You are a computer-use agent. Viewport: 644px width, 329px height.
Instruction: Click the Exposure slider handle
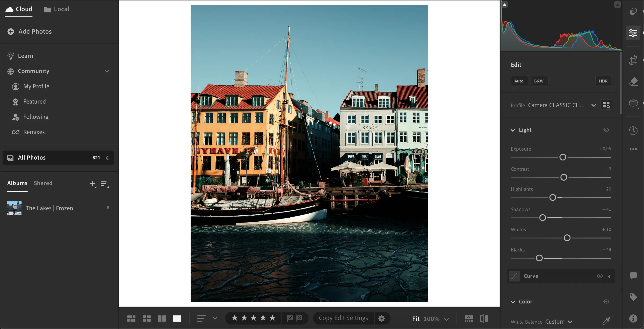tap(563, 157)
